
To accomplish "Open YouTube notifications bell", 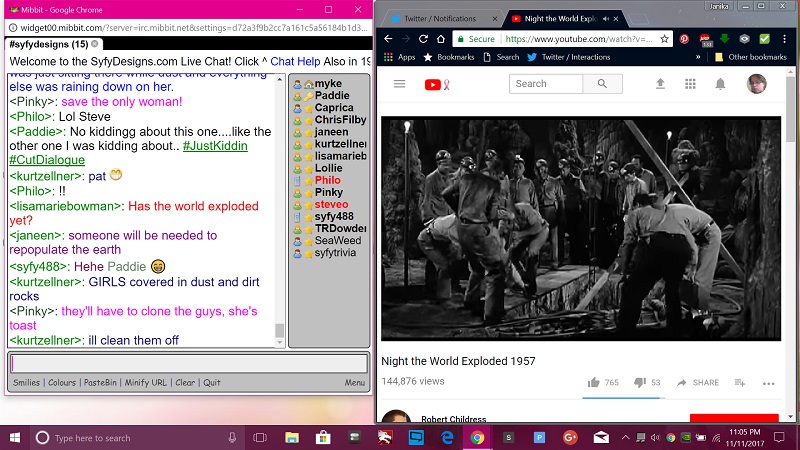I will 720,84.
